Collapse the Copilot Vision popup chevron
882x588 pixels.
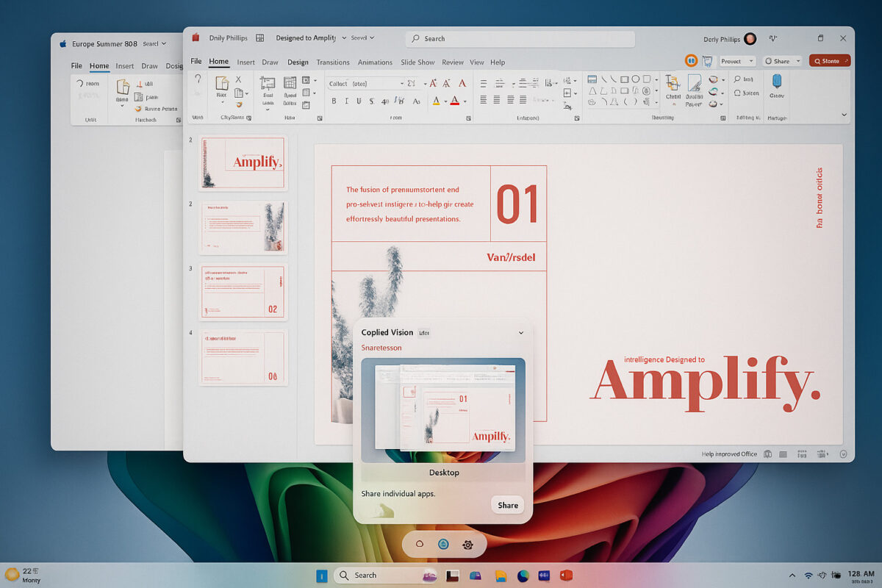(x=521, y=333)
